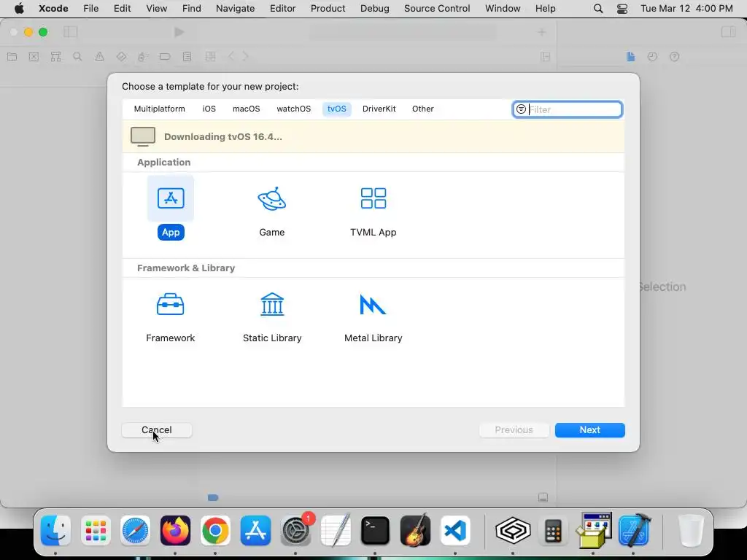Switch to the iOS tab

209,109
